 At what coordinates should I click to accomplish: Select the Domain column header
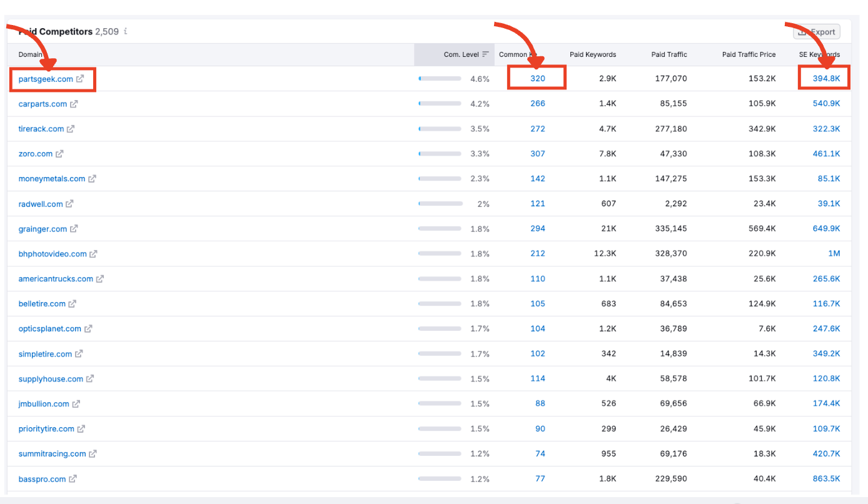[x=30, y=54]
